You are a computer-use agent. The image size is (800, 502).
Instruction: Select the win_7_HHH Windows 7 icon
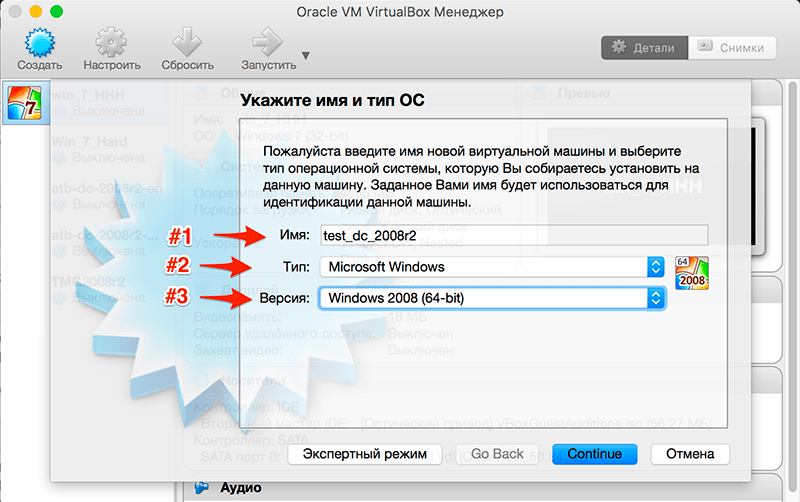(x=24, y=103)
